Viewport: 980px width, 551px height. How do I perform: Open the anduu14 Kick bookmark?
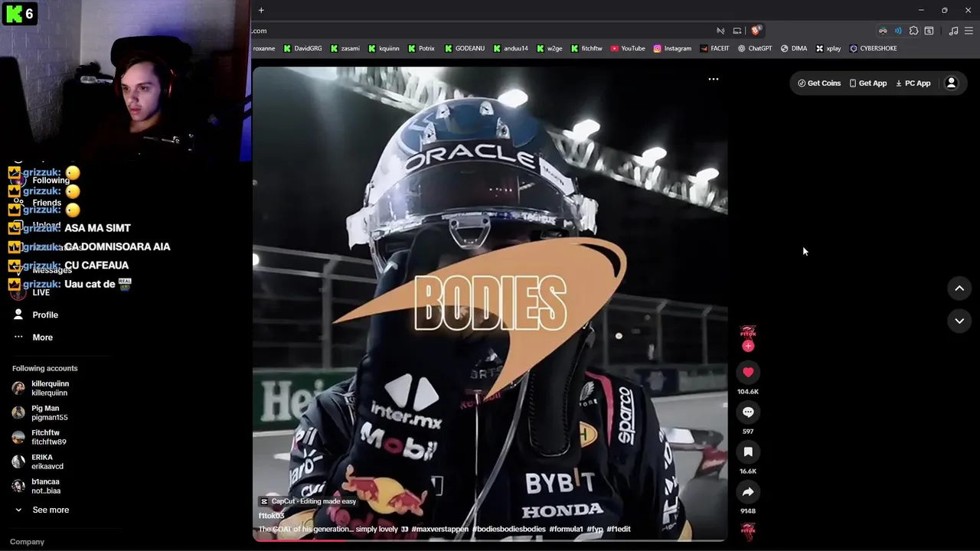point(511,48)
